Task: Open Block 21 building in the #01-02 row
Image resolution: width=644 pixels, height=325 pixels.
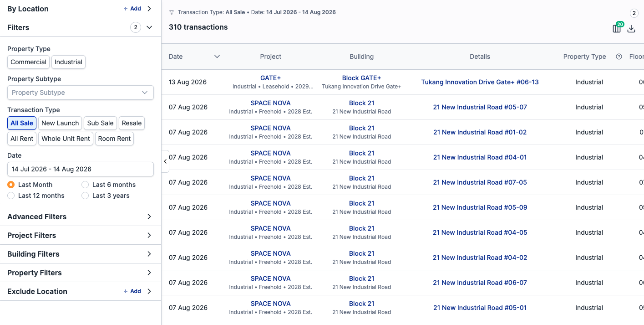Action: click(x=362, y=128)
